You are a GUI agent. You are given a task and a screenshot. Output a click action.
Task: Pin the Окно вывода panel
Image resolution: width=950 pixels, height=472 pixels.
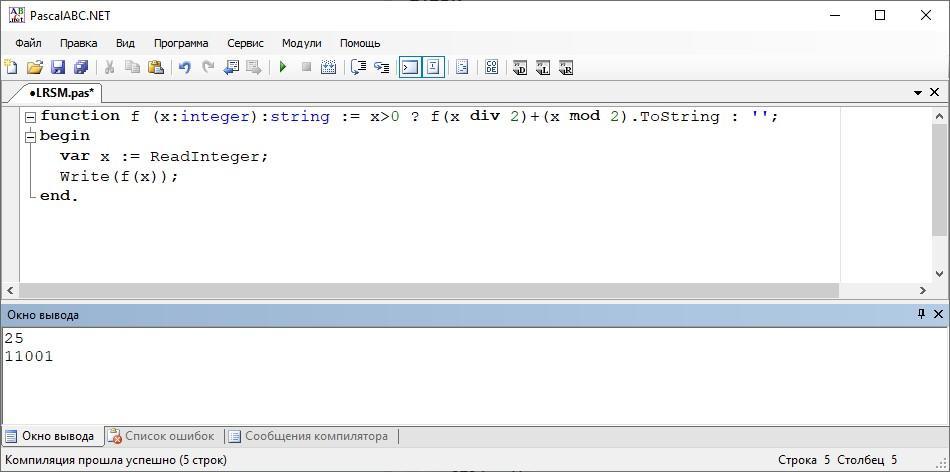(x=922, y=314)
